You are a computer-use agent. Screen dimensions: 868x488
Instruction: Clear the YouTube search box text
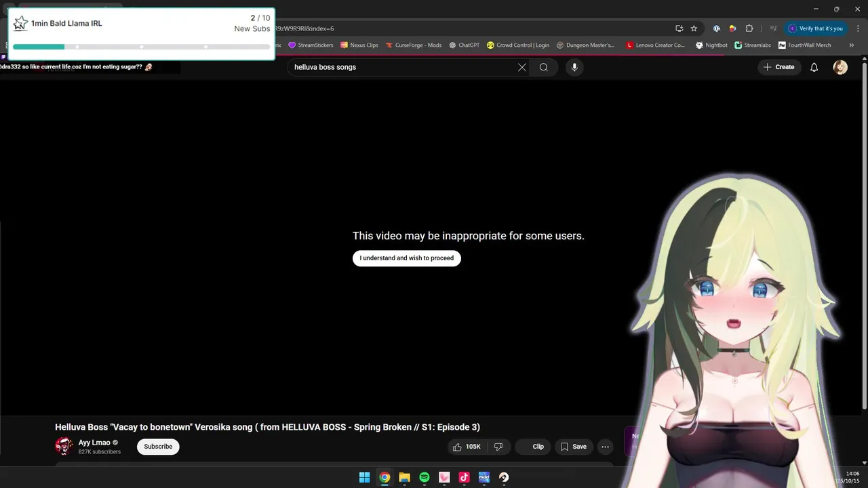tap(522, 67)
